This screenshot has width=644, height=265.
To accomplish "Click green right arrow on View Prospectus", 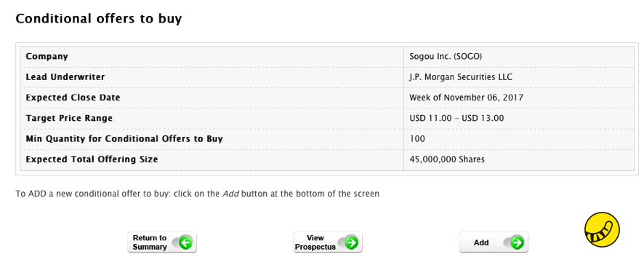I will [x=351, y=242].
